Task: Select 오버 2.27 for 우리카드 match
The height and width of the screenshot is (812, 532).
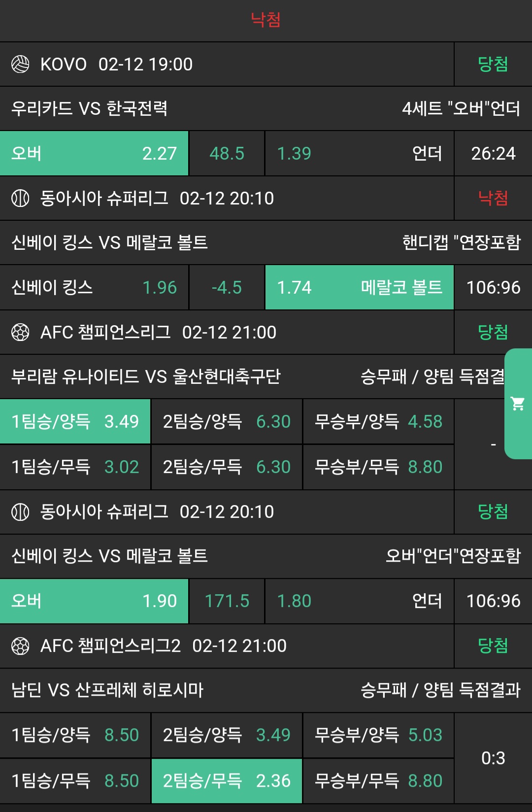Action: pyautogui.click(x=94, y=153)
